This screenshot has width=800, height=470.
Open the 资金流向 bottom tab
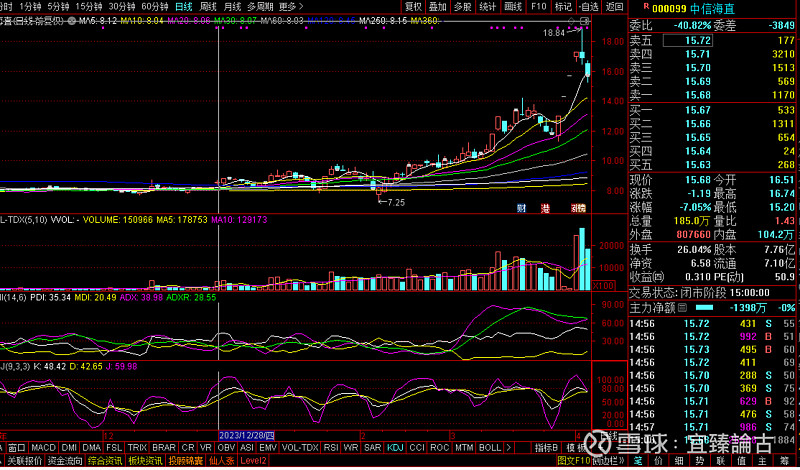tap(65, 460)
